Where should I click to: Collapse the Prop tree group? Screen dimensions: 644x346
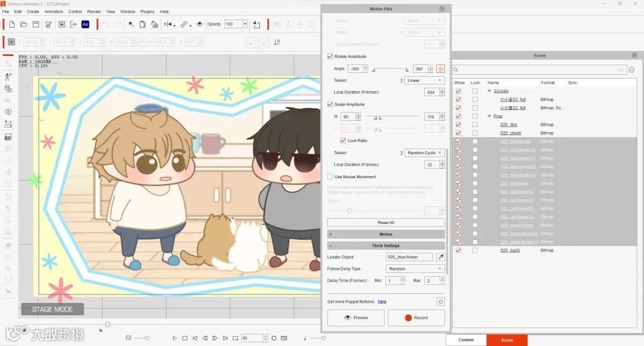(x=489, y=116)
